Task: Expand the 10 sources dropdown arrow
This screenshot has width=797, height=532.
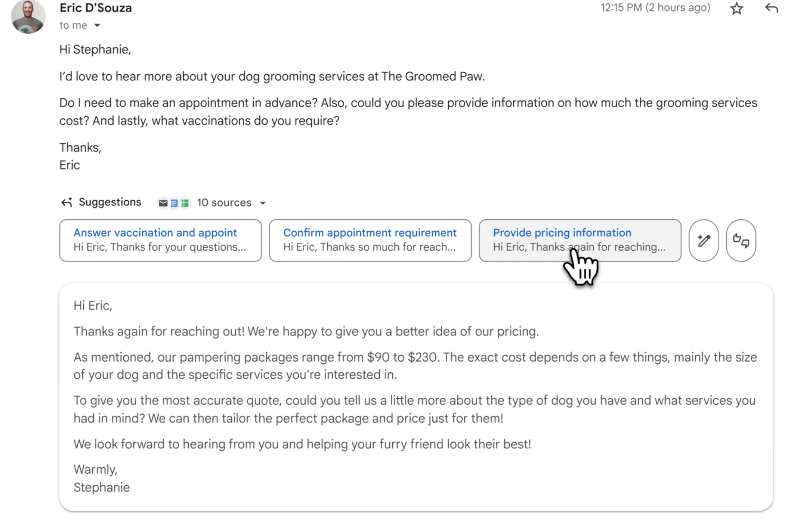Action: (263, 203)
